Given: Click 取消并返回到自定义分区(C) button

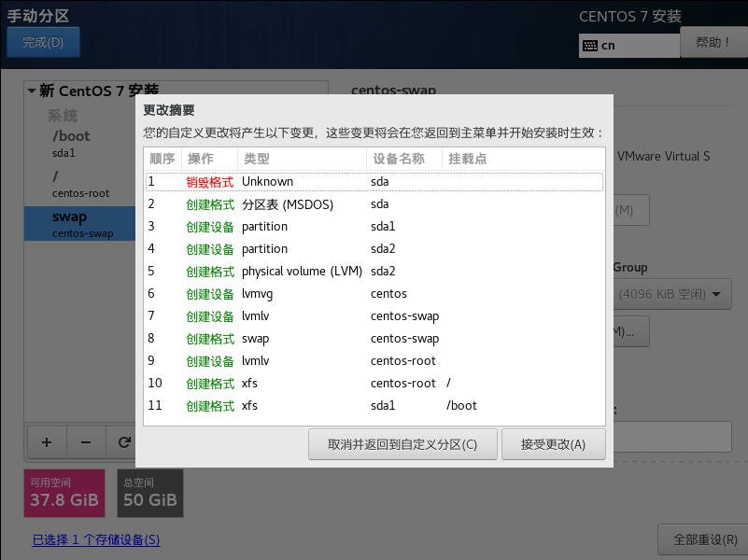Looking at the screenshot, I should coord(402,444).
